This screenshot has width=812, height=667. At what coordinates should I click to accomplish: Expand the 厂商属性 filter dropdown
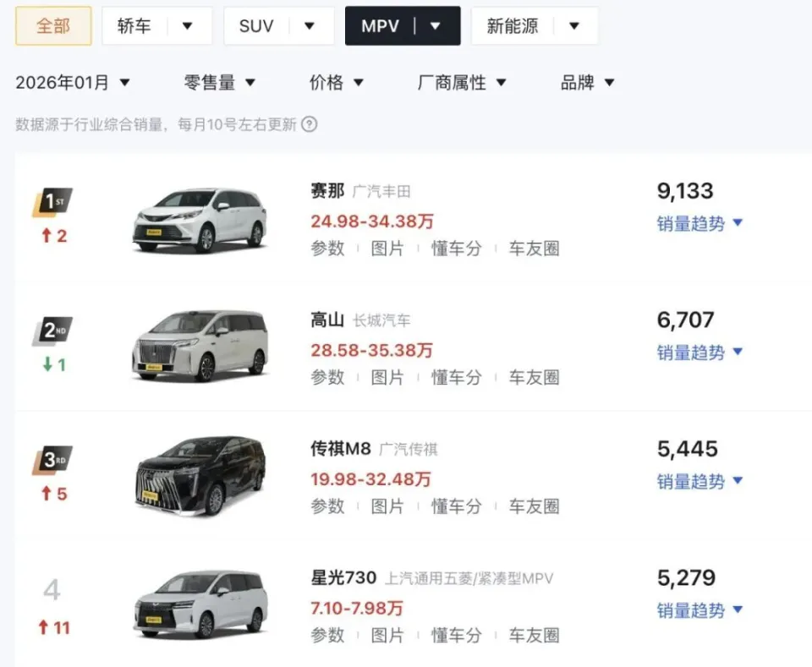pyautogui.click(x=460, y=81)
